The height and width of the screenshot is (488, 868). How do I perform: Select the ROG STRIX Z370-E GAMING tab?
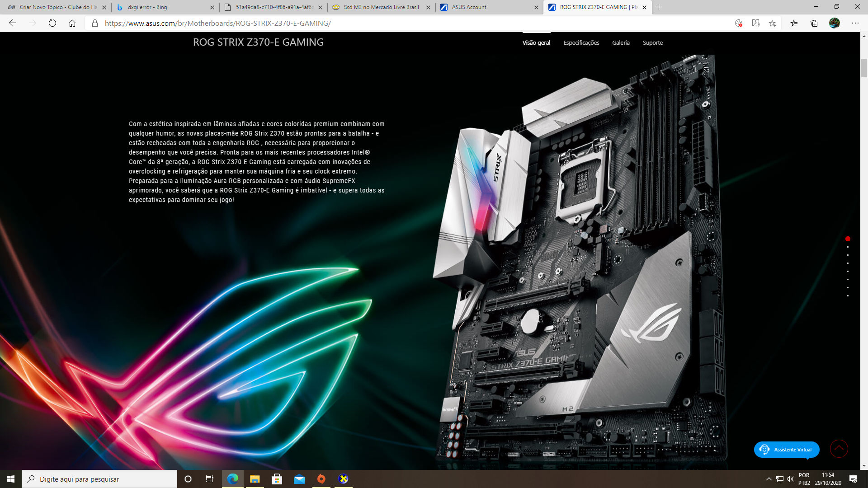[x=597, y=7]
